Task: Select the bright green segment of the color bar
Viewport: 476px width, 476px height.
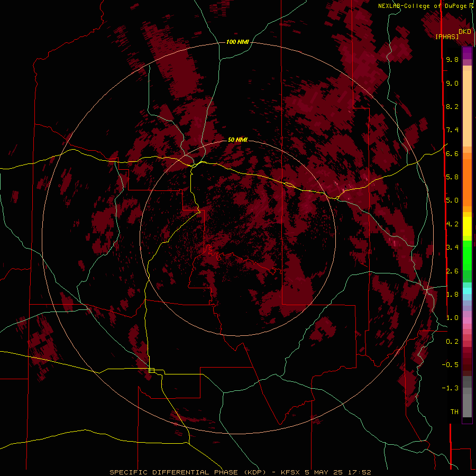Action: (x=467, y=255)
